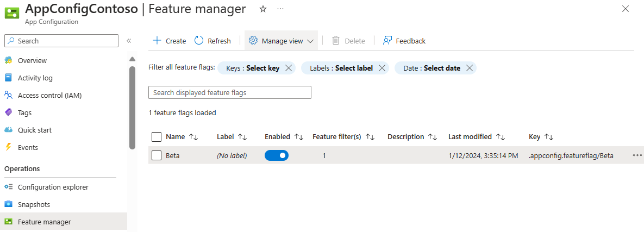Open the Tags sidebar icon
The height and width of the screenshot is (232, 644).
[x=8, y=112]
